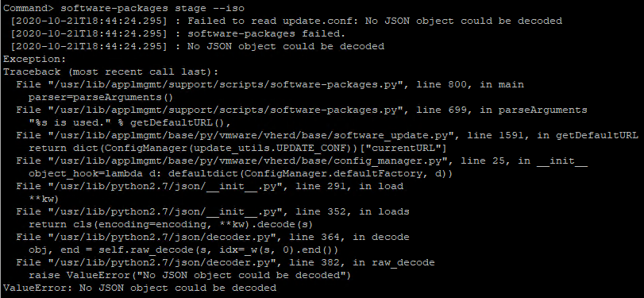Viewport: 644px width, 298px height.
Task: Click 'return cls(encoding=encoding' code line
Action: [x=171, y=225]
